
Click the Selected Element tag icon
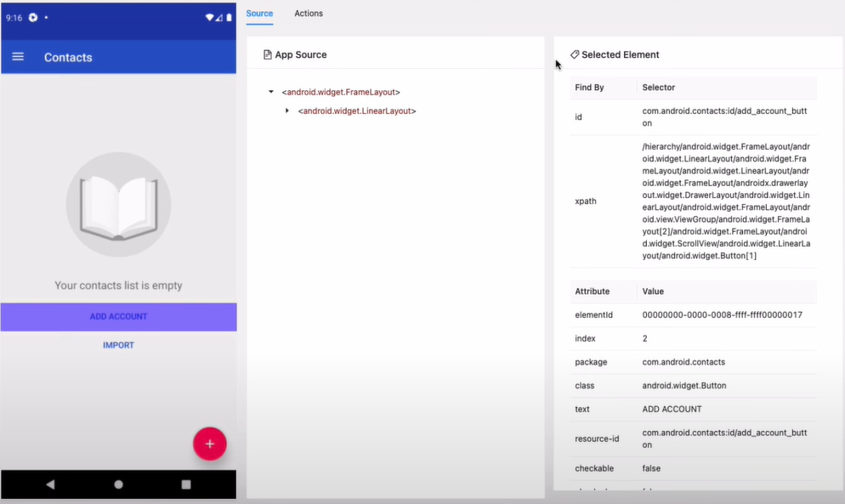coord(575,54)
